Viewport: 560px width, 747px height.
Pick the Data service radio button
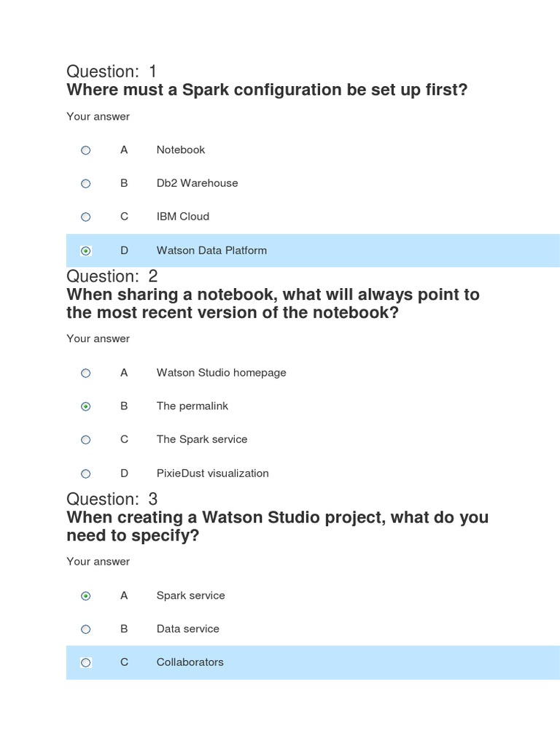(x=86, y=629)
